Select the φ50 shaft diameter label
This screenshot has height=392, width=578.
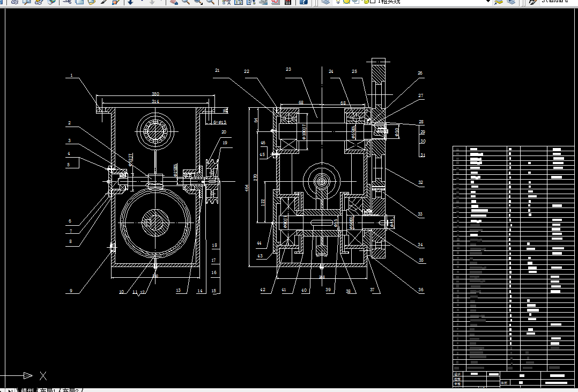coord(397,131)
